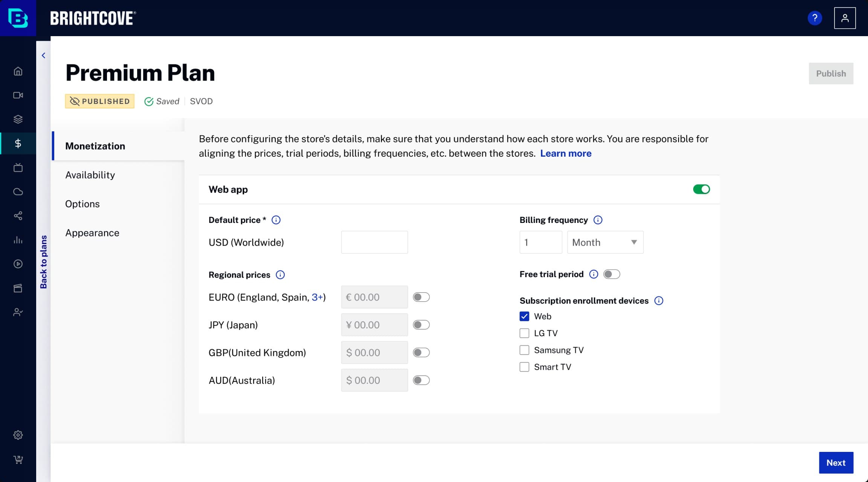Open the user profile icon
868x482 pixels.
[845, 18]
